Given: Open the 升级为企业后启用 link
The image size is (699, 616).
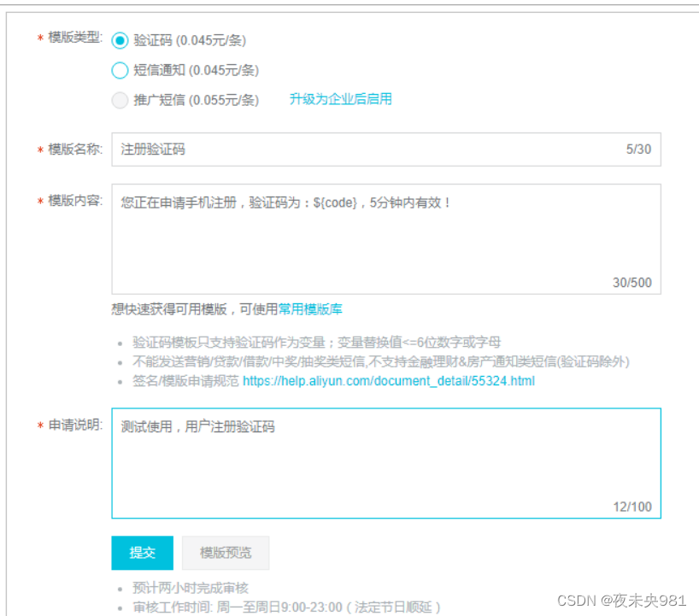Looking at the screenshot, I should click(x=341, y=99).
